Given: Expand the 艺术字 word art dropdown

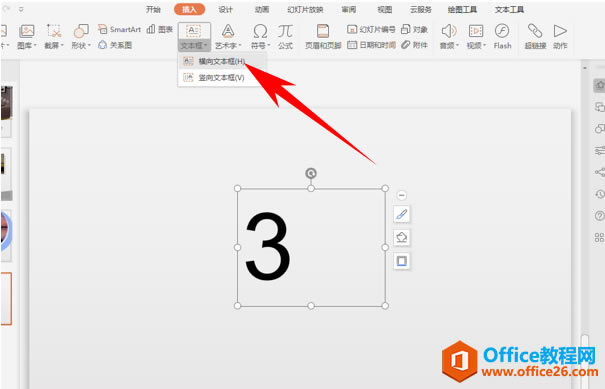Looking at the screenshot, I should click(x=228, y=46).
